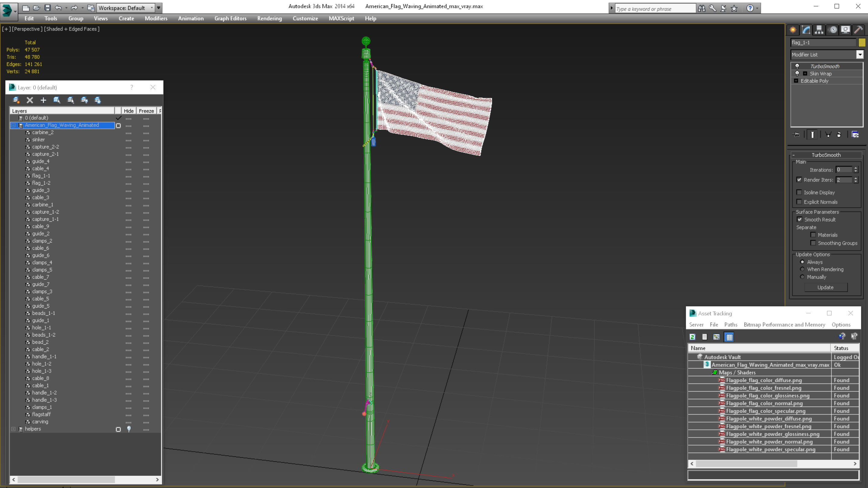Click the Pin Stack icon under the modifier stack

pyautogui.click(x=796, y=134)
